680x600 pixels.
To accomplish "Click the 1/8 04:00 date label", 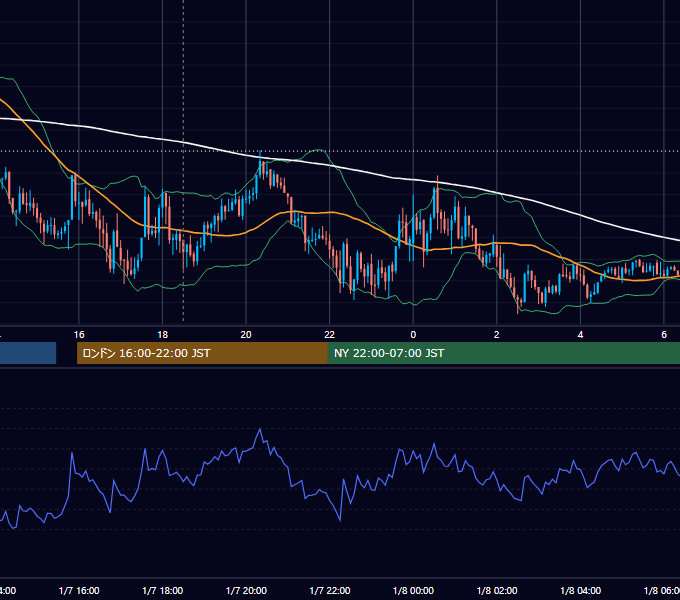I will point(581,590).
